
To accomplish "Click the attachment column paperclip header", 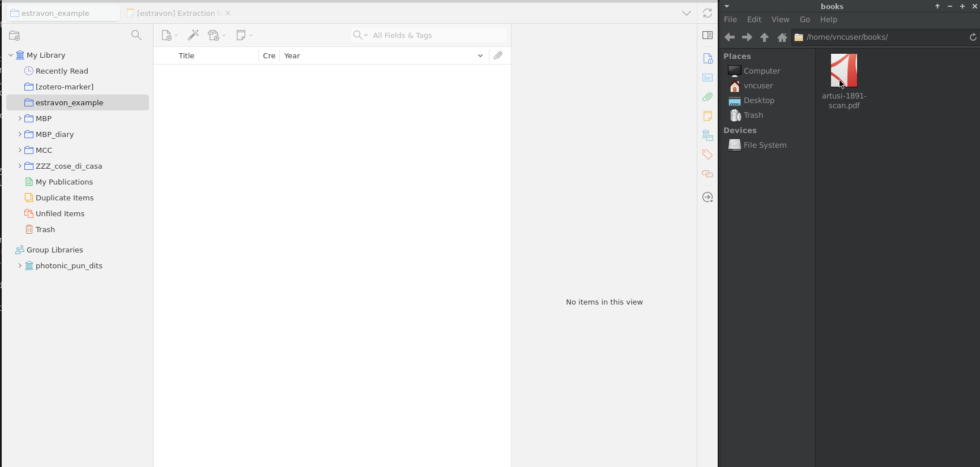I will (x=498, y=55).
